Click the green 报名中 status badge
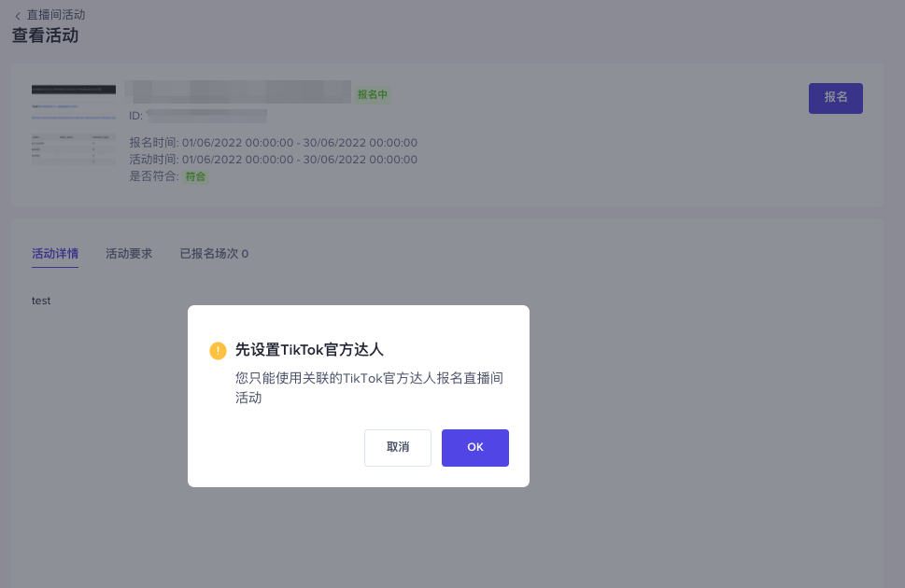The image size is (905, 588). (373, 94)
